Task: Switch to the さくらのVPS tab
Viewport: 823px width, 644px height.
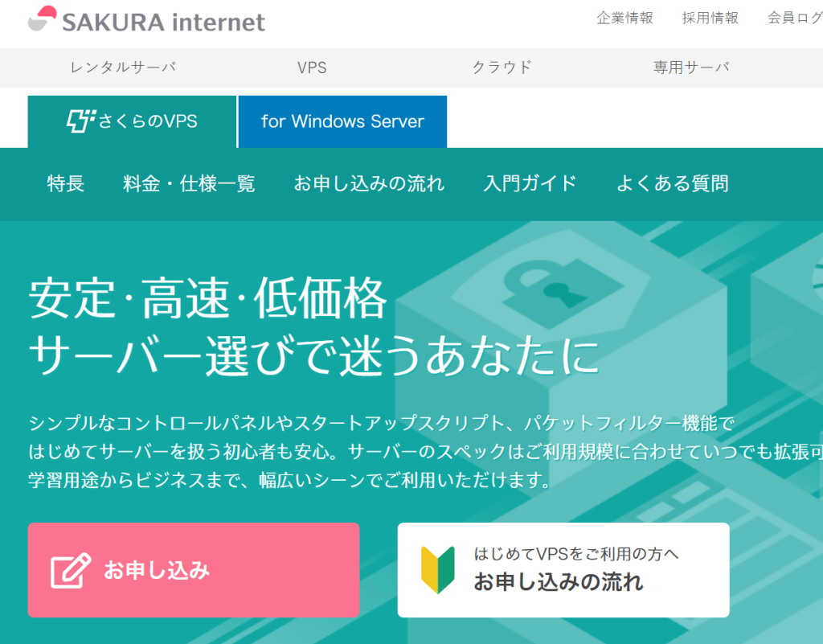Action: (x=132, y=121)
